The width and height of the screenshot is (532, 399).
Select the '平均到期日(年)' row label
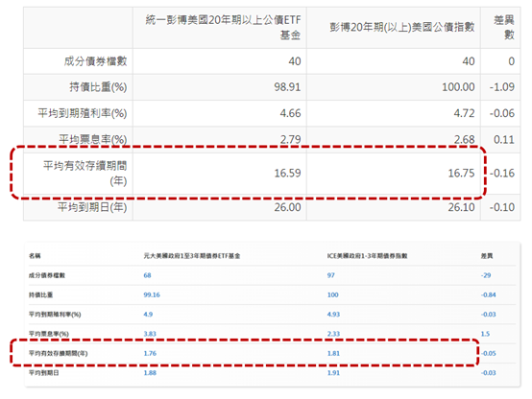click(x=92, y=207)
